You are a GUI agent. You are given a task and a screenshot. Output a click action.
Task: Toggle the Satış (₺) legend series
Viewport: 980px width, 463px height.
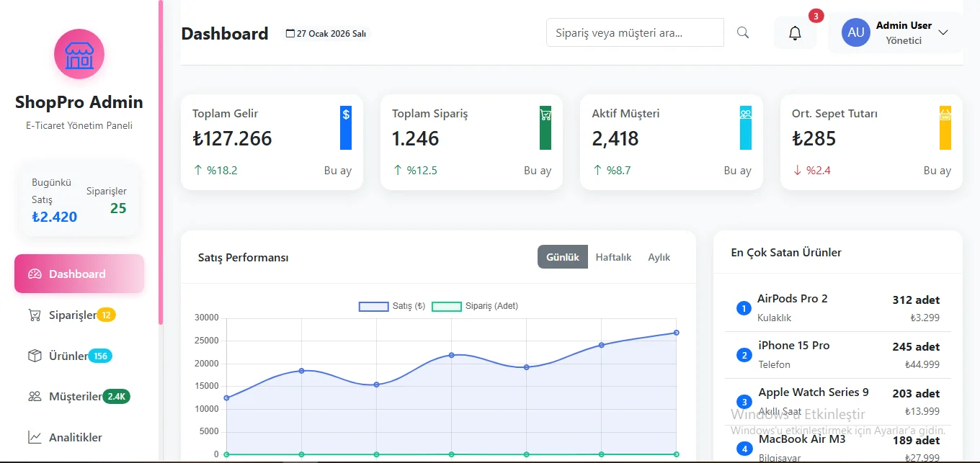pyautogui.click(x=391, y=306)
